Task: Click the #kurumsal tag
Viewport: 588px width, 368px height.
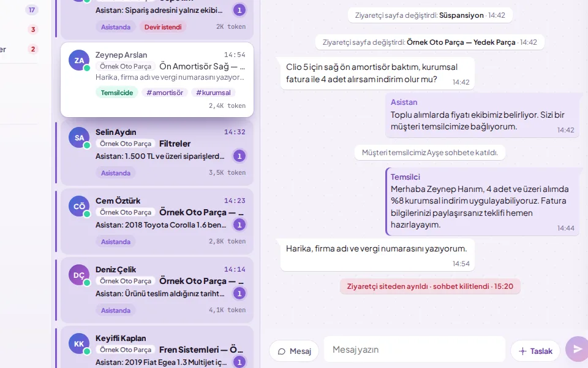Action: point(213,93)
